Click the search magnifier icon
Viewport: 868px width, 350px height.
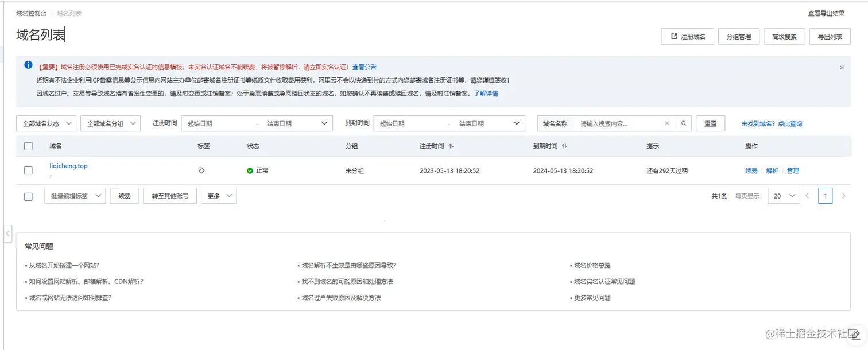click(x=683, y=123)
